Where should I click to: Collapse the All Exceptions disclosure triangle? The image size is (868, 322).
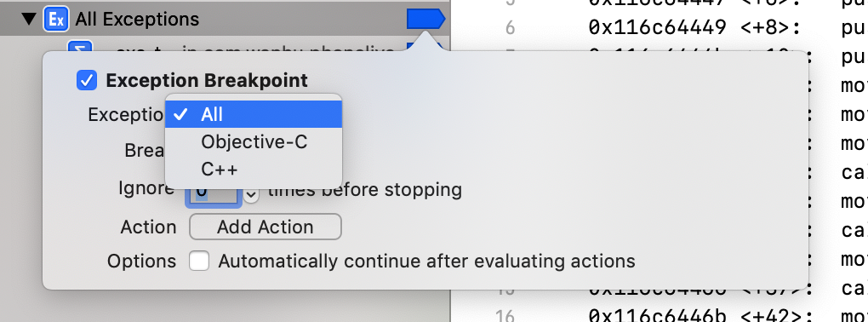(28, 20)
